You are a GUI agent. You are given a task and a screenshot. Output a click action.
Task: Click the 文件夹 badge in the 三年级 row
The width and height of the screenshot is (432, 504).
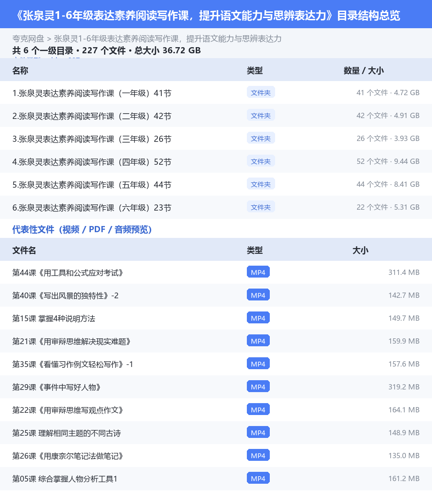(x=261, y=138)
